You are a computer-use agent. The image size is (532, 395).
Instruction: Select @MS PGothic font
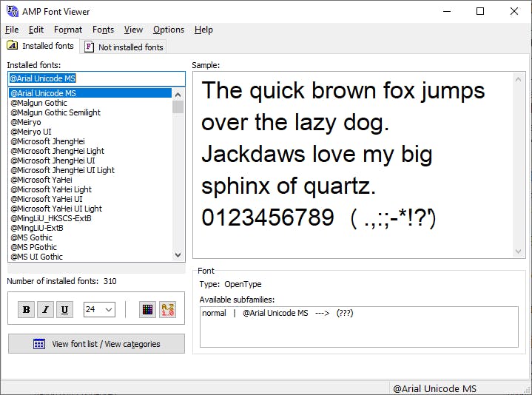click(90, 247)
